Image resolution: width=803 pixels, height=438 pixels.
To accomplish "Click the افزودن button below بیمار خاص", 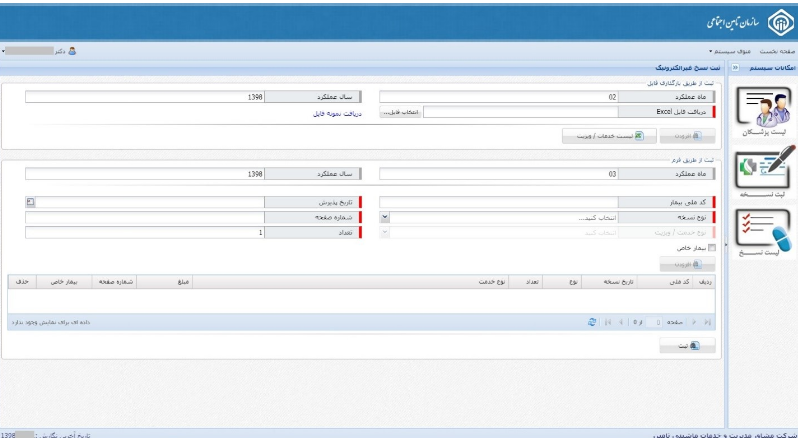I will [687, 264].
